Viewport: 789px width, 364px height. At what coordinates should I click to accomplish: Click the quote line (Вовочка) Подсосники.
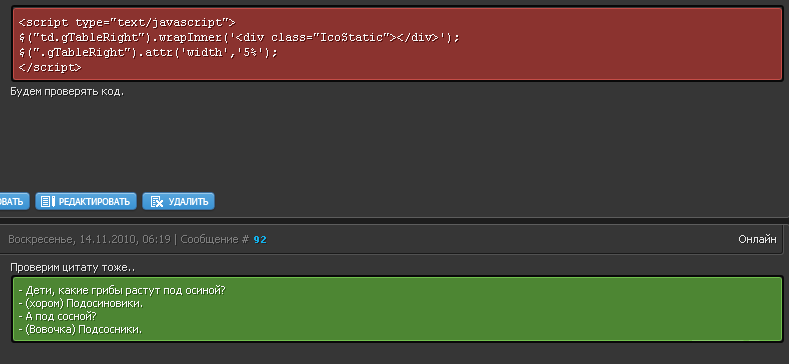click(80, 330)
